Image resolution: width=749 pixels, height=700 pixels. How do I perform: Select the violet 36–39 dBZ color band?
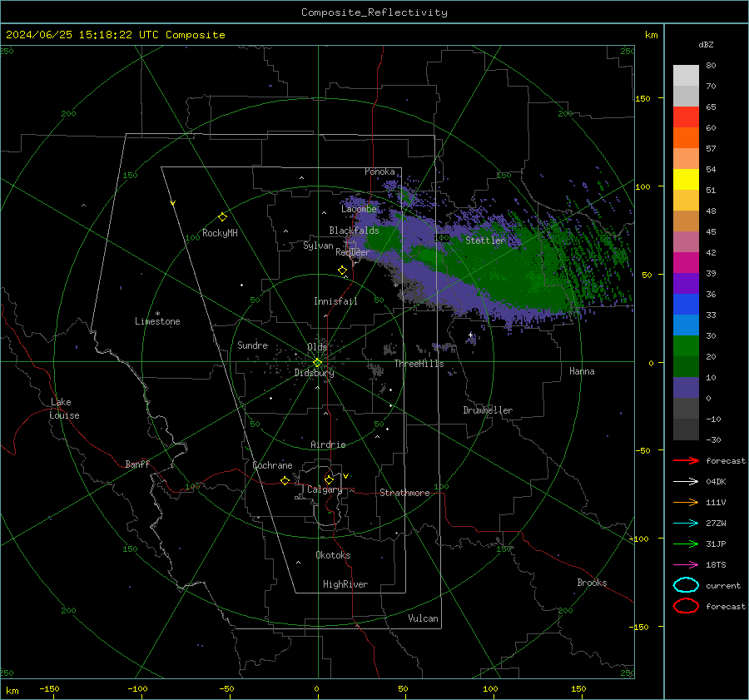click(686, 284)
